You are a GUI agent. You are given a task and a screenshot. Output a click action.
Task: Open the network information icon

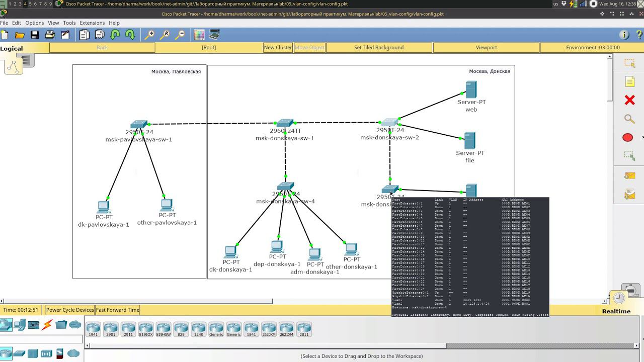(624, 35)
